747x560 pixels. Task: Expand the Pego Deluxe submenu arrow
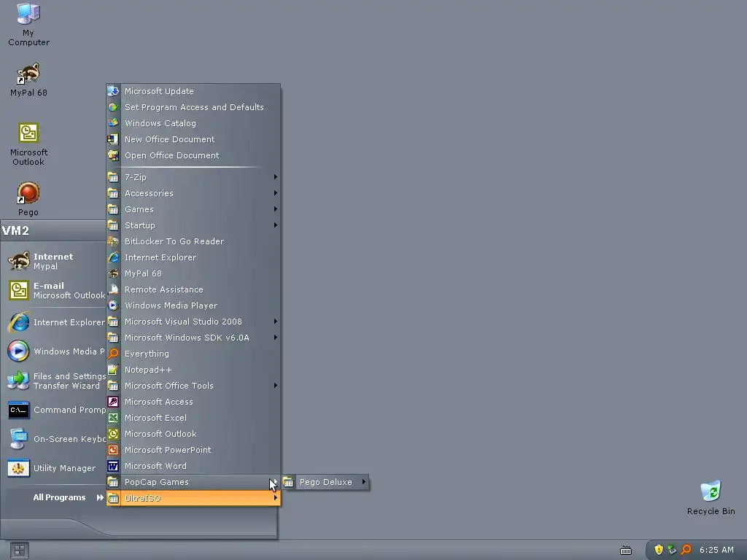[x=363, y=482]
